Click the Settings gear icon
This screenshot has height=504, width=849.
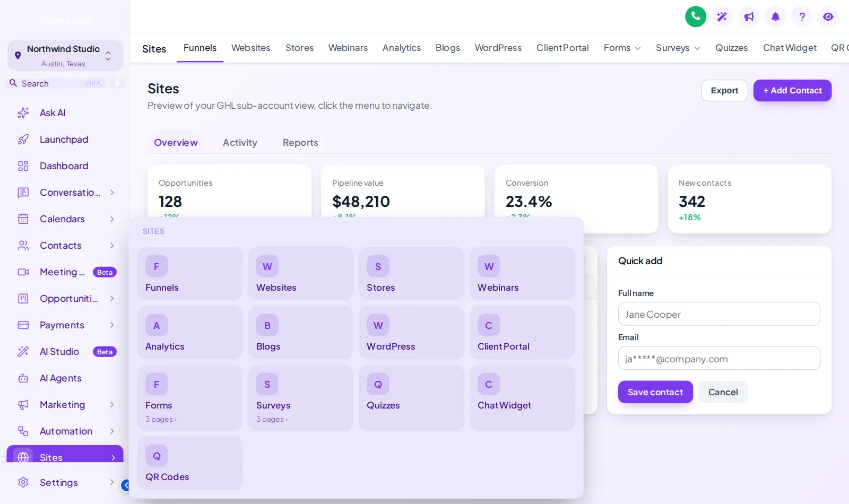coord(23,482)
